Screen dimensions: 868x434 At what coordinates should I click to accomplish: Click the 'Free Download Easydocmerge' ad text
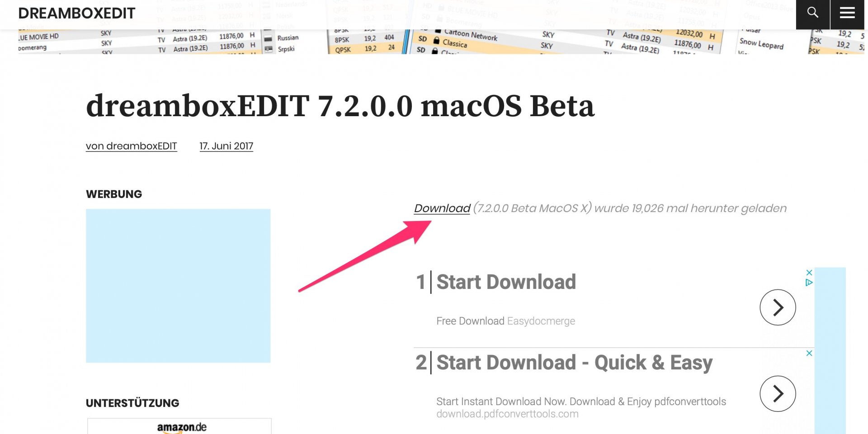[505, 321]
